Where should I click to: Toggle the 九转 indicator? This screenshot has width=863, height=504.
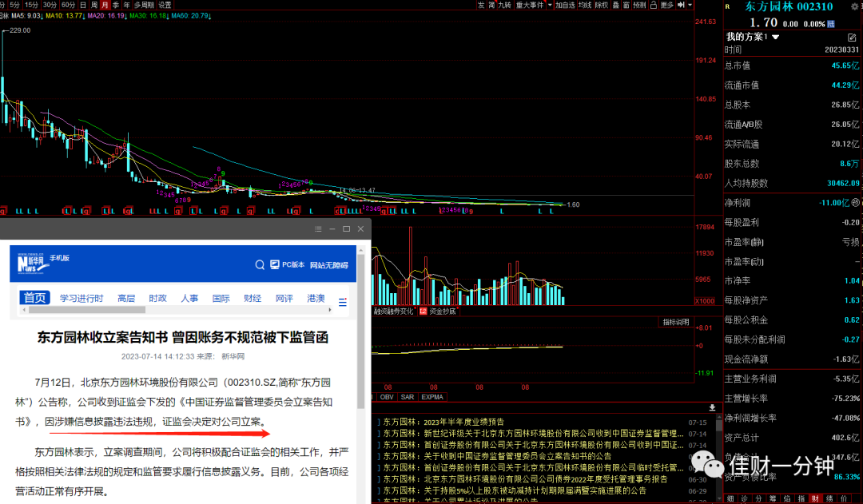(505, 5)
